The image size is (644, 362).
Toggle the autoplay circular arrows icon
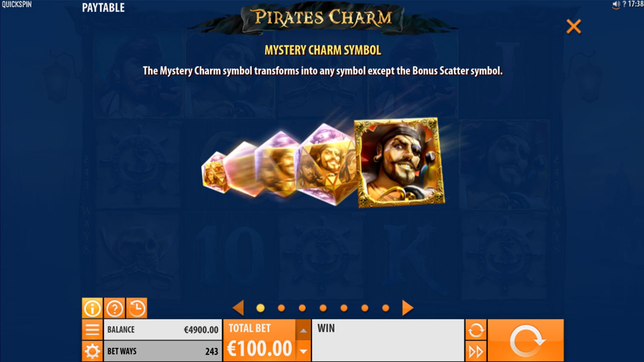click(476, 329)
